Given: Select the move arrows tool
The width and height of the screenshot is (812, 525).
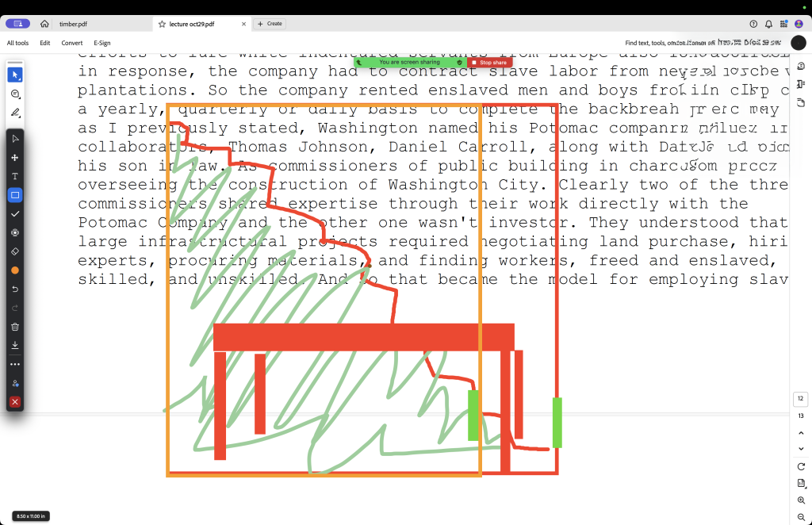Looking at the screenshot, I should 15,158.
